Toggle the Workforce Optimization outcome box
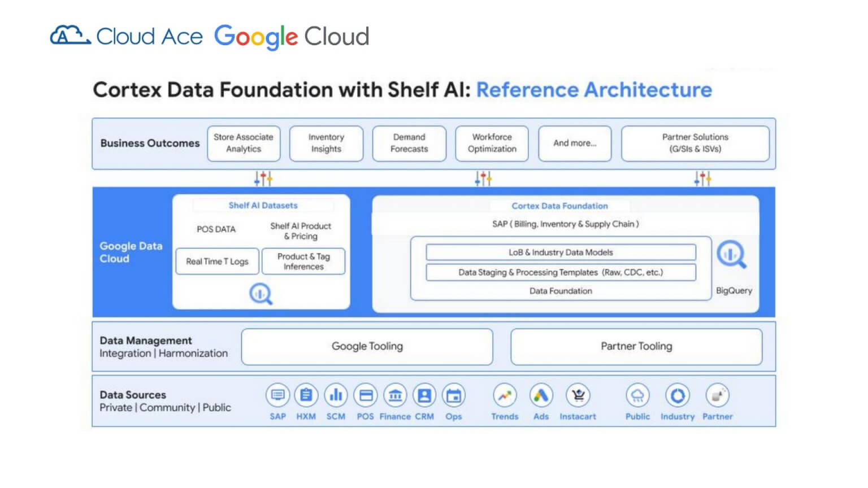This screenshot has width=868, height=488. click(492, 143)
